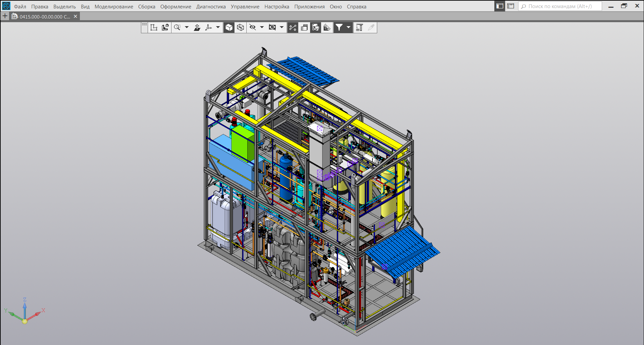Open the Диагностика menu
This screenshot has width=644, height=345.
(211, 7)
